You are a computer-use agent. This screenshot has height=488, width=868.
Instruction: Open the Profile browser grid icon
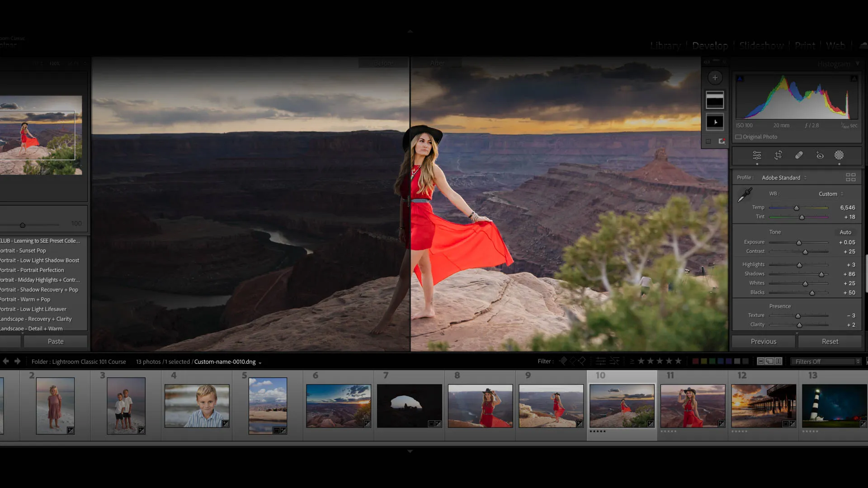[850, 178]
